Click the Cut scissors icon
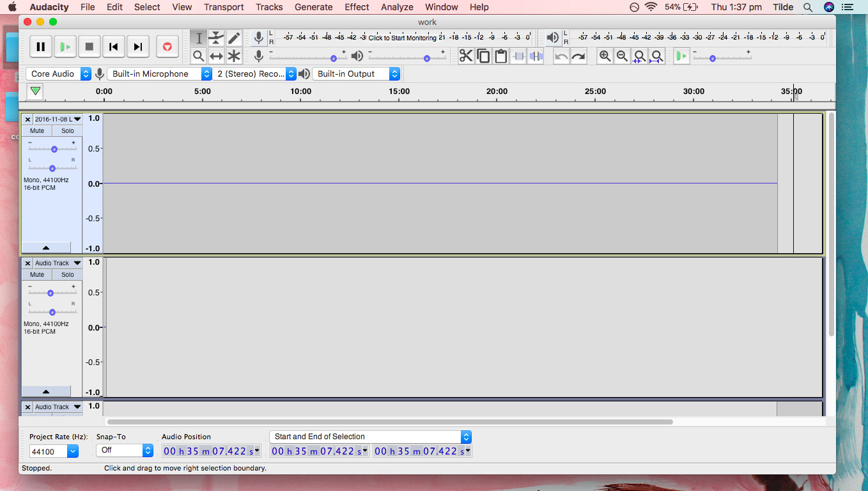This screenshot has width=868, height=491. (466, 56)
